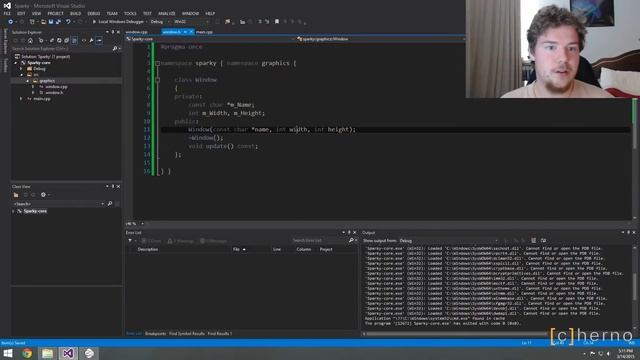Viewport: 640px width, 360px height.
Task: Toggle auto-hide pin on Output panel
Action: 629,232
